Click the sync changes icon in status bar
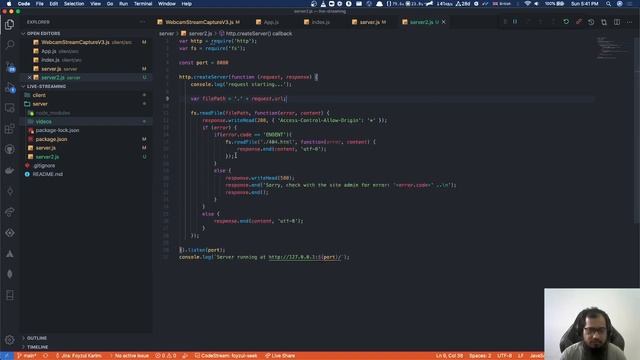640x360 pixels. (x=46, y=356)
